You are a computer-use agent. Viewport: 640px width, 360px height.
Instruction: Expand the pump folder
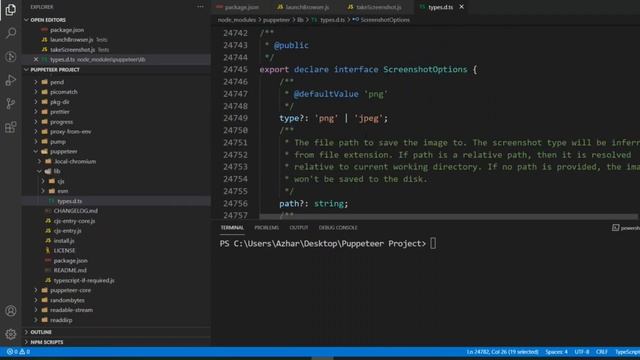[58, 142]
